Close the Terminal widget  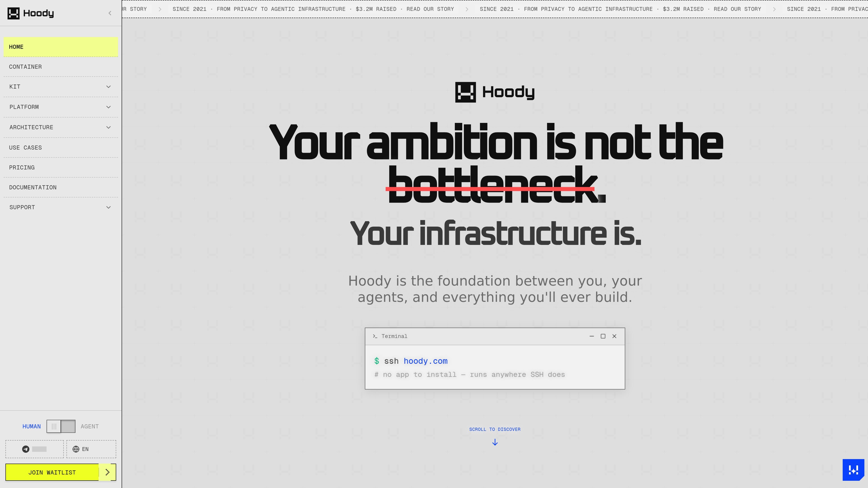pos(614,336)
